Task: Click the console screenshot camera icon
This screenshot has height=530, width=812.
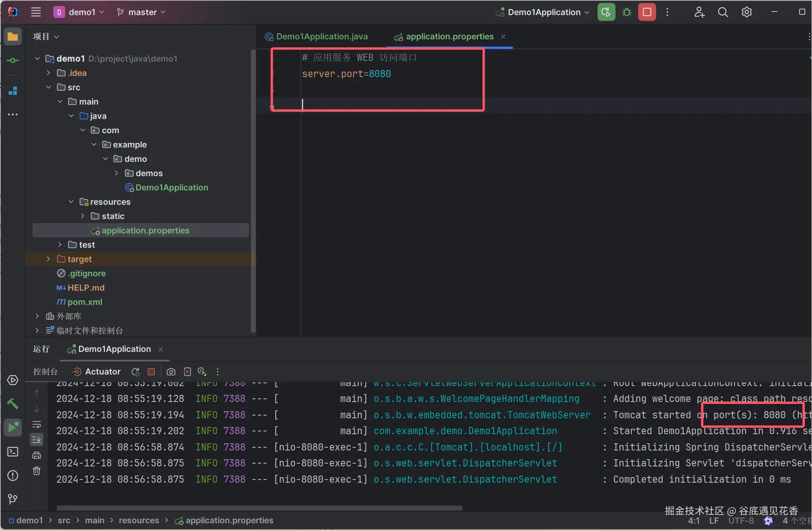Action: coord(171,372)
